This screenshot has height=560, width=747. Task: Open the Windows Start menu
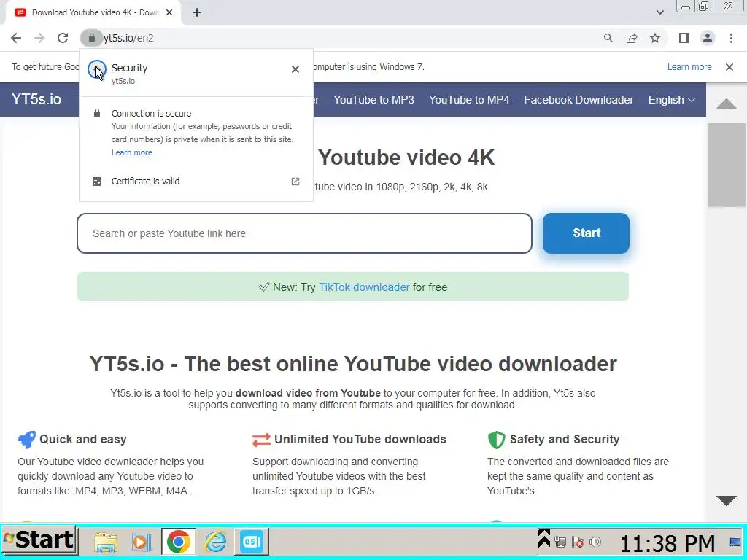39,540
